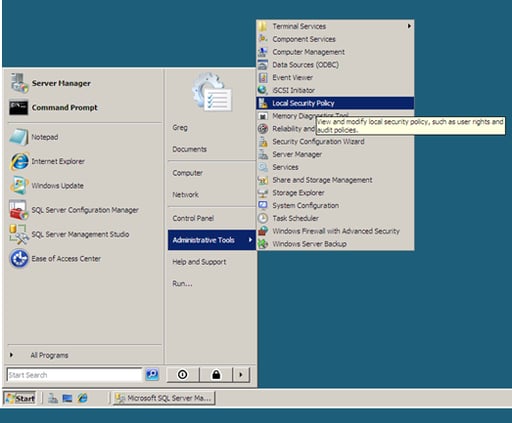Select Server Manager in Administrative Tools
Screen dimensions: 512x423
[x=335, y=154]
